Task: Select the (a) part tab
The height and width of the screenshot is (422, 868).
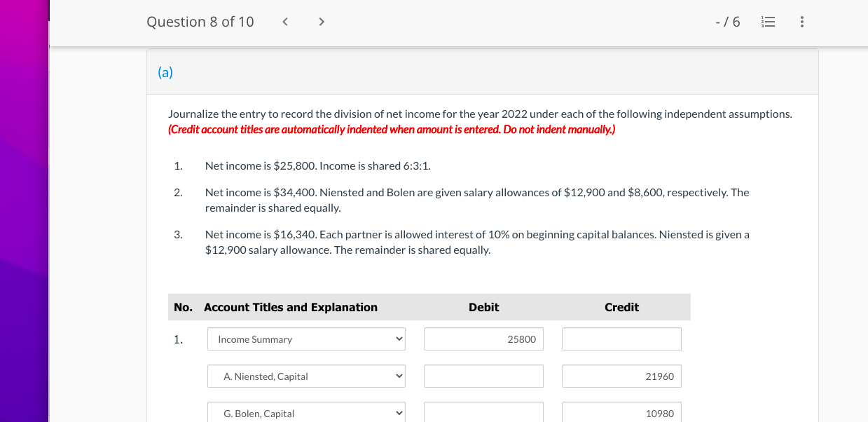Action: [x=166, y=72]
